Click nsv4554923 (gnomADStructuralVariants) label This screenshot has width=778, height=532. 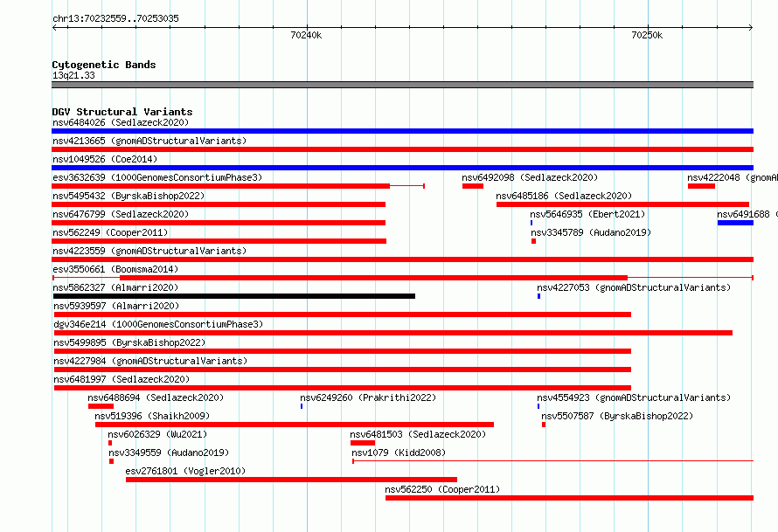tap(634, 397)
